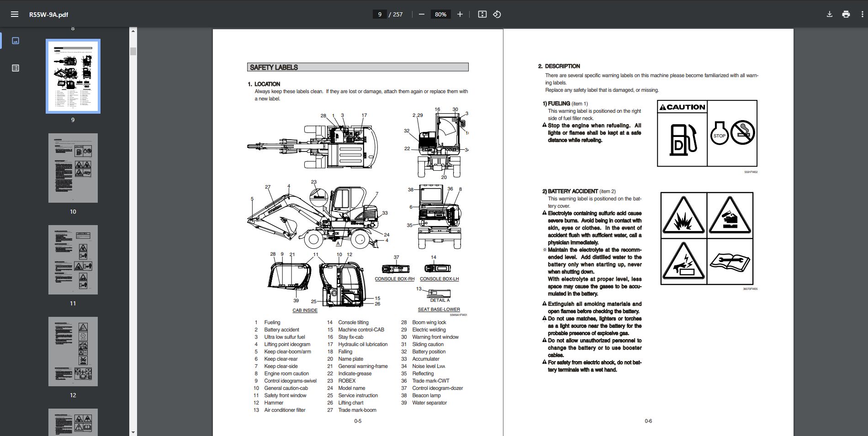Open the PDF viewer sidebar menu

15,14
